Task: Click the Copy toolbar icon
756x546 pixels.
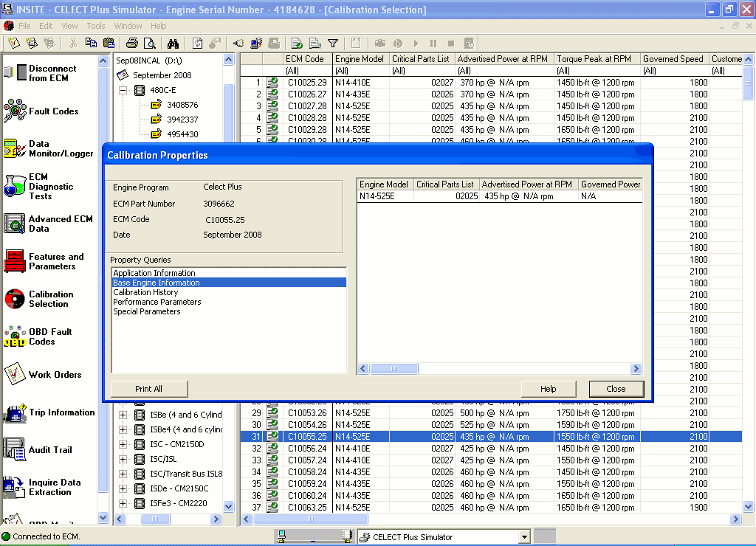Action: pyautogui.click(x=91, y=44)
